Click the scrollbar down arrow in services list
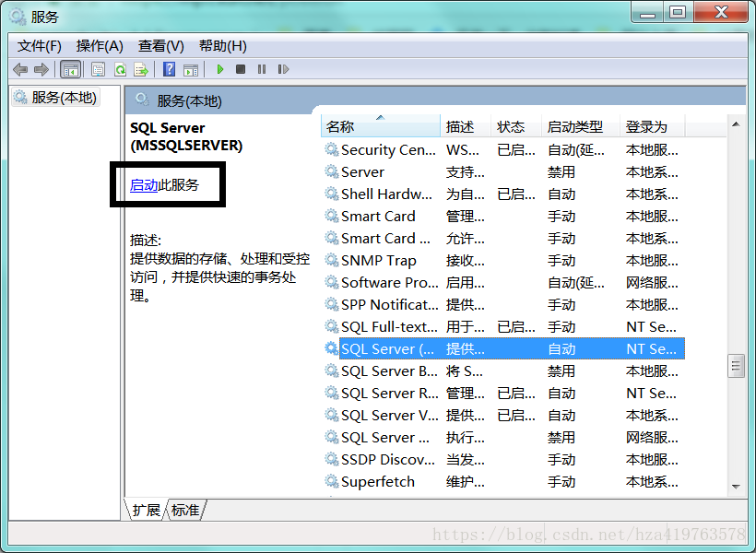 coord(736,487)
